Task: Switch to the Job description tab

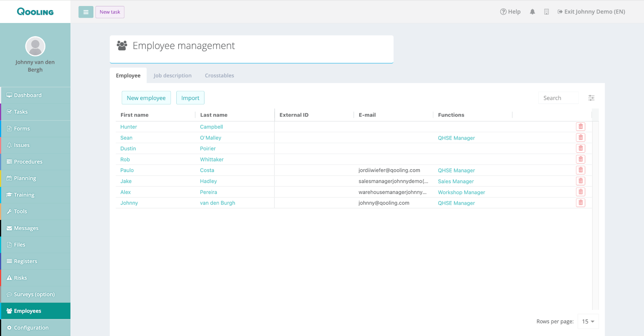Action: pos(172,75)
